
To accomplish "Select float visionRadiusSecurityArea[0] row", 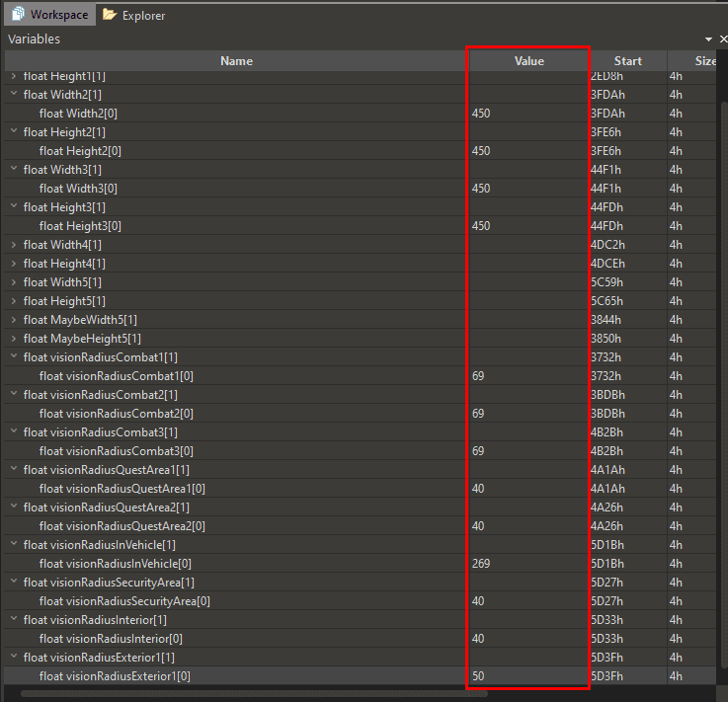I will click(x=360, y=601).
